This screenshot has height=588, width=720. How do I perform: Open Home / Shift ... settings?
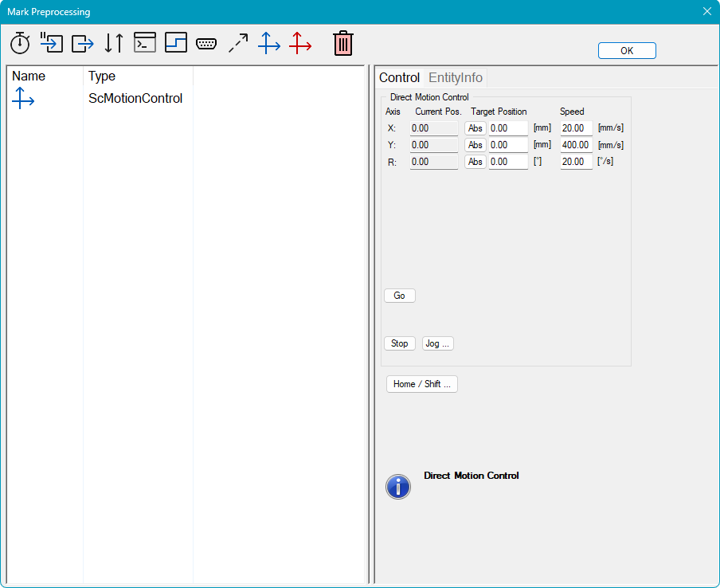(x=422, y=384)
